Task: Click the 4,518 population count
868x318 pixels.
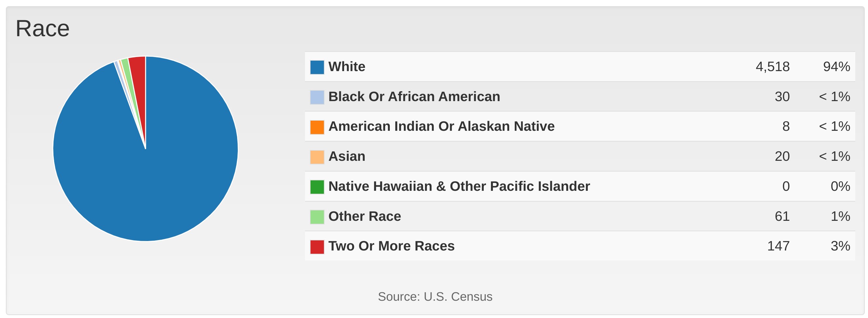Action: click(x=772, y=67)
